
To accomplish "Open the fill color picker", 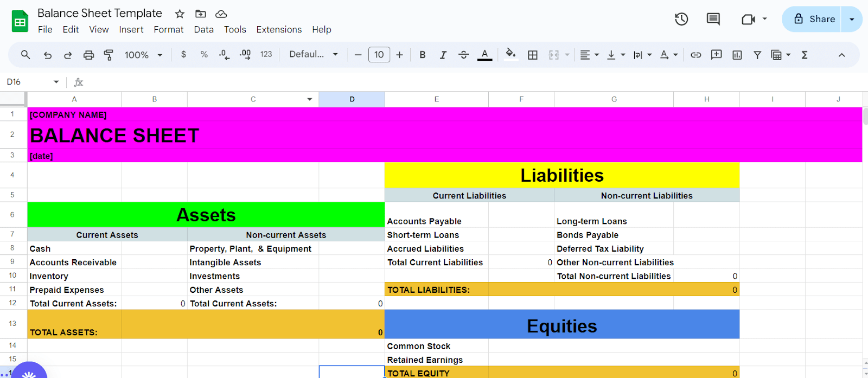I will pyautogui.click(x=510, y=54).
